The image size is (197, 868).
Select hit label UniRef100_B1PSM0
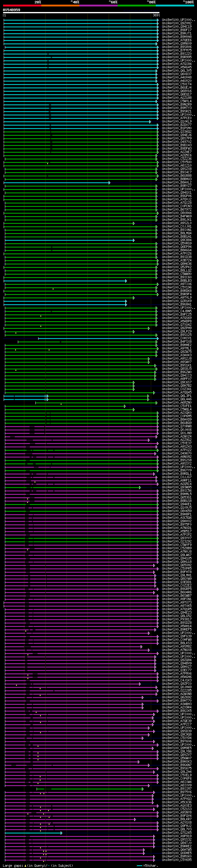[177, 128]
